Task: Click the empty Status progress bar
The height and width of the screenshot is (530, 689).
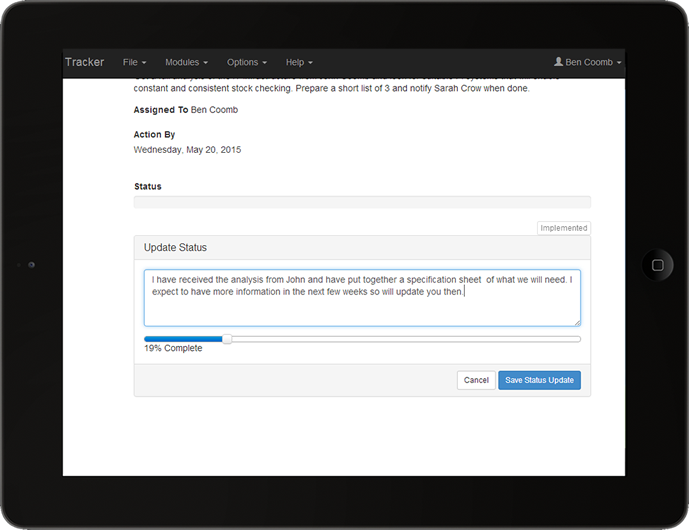Action: coord(361,202)
